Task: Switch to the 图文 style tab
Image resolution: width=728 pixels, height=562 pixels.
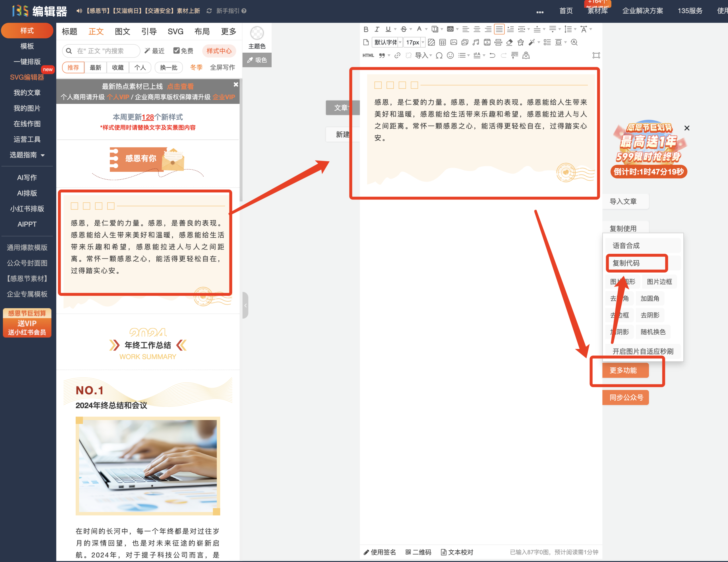Action: coord(122,31)
